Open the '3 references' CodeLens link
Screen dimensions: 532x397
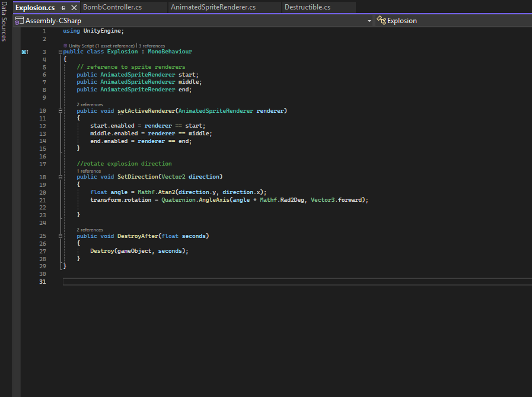(152, 46)
